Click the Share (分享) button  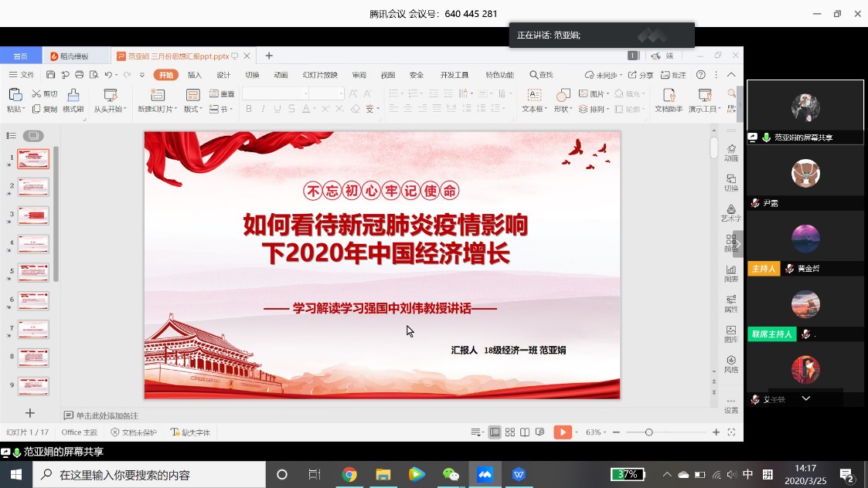tap(641, 75)
